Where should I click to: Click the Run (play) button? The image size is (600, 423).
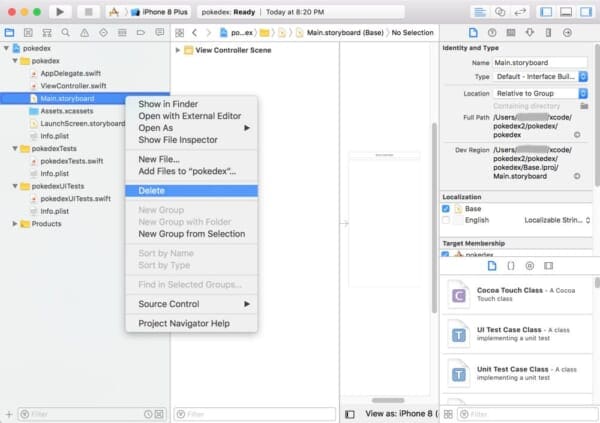pyautogui.click(x=60, y=11)
